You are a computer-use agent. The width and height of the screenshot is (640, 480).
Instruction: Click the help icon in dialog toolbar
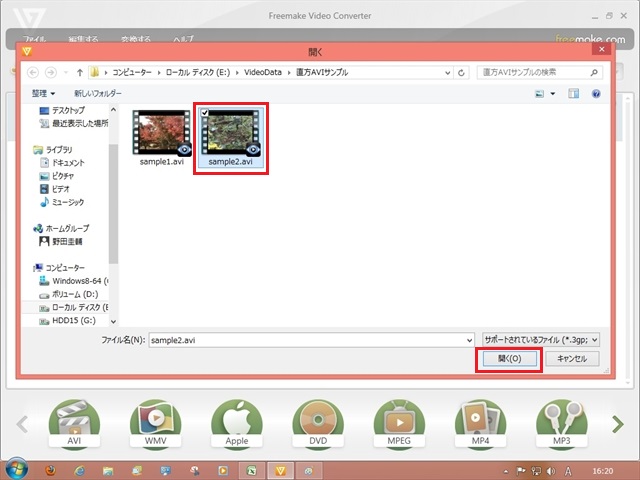pyautogui.click(x=596, y=93)
